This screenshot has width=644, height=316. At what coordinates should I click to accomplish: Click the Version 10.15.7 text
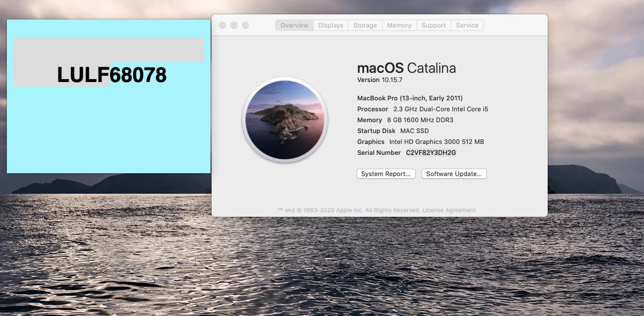[380, 80]
